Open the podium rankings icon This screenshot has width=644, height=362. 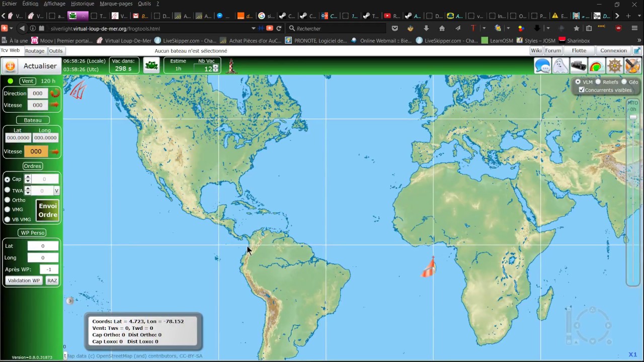[579, 66]
